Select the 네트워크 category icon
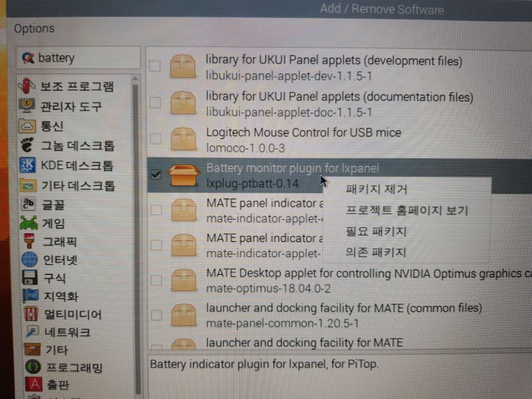This screenshot has height=399, width=532. point(32,332)
